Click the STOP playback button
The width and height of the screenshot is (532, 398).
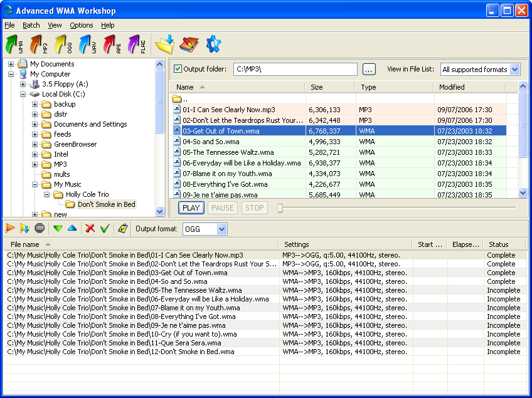click(x=255, y=208)
